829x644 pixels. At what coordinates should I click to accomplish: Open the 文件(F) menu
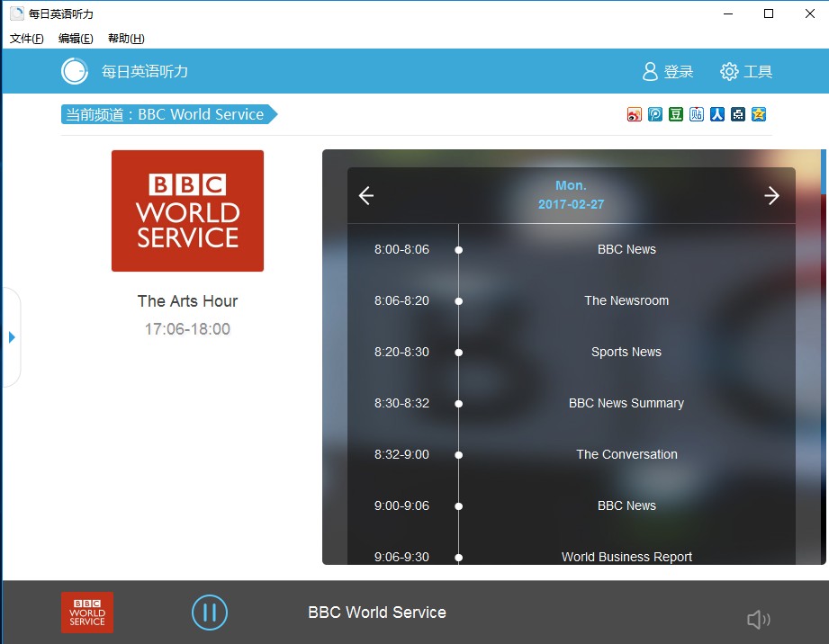tap(26, 39)
